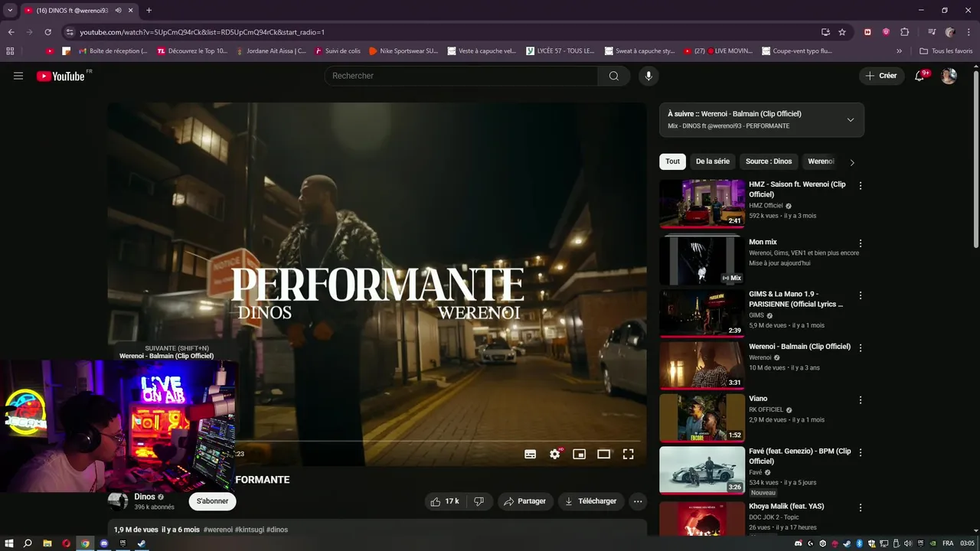Open the Favé BPM video thumbnail
Image resolution: width=980 pixels, height=551 pixels.
tap(702, 470)
